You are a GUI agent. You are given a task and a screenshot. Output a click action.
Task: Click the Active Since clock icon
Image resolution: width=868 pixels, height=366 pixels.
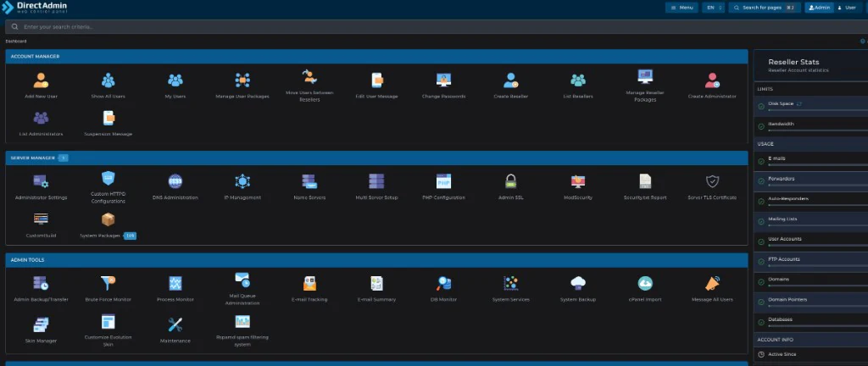[761, 354]
